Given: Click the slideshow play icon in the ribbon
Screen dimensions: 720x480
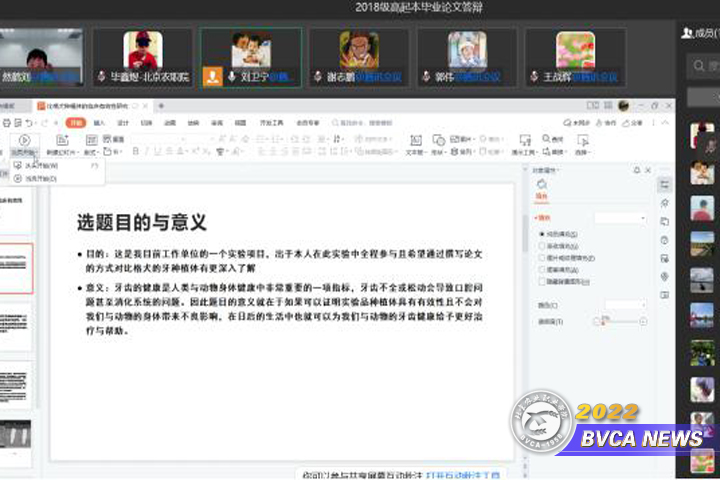Looking at the screenshot, I should click(x=24, y=141).
